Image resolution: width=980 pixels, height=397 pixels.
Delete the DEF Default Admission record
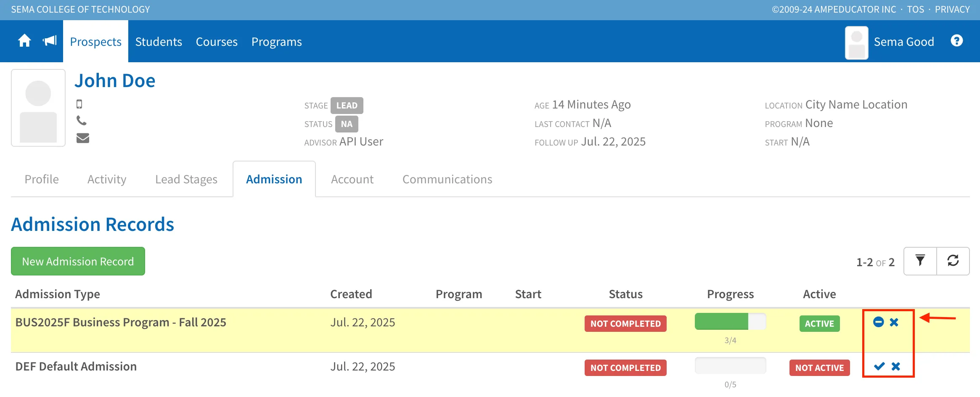(x=896, y=366)
